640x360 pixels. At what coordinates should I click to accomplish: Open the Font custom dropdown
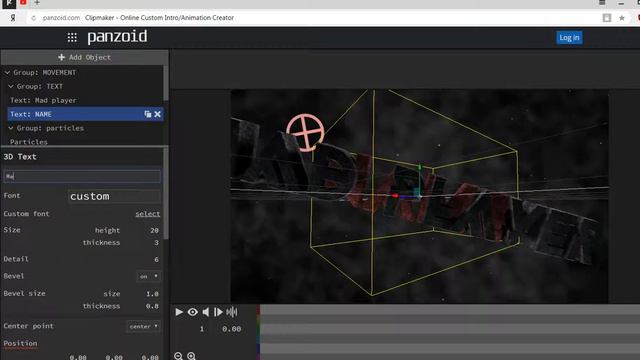(114, 196)
